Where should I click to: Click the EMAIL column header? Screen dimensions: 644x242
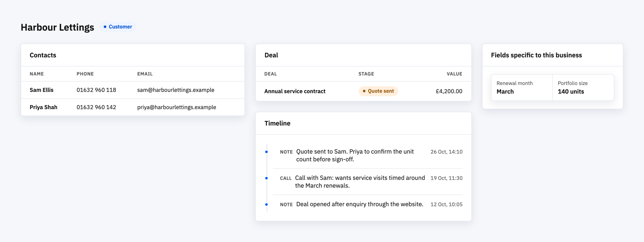coord(145,74)
